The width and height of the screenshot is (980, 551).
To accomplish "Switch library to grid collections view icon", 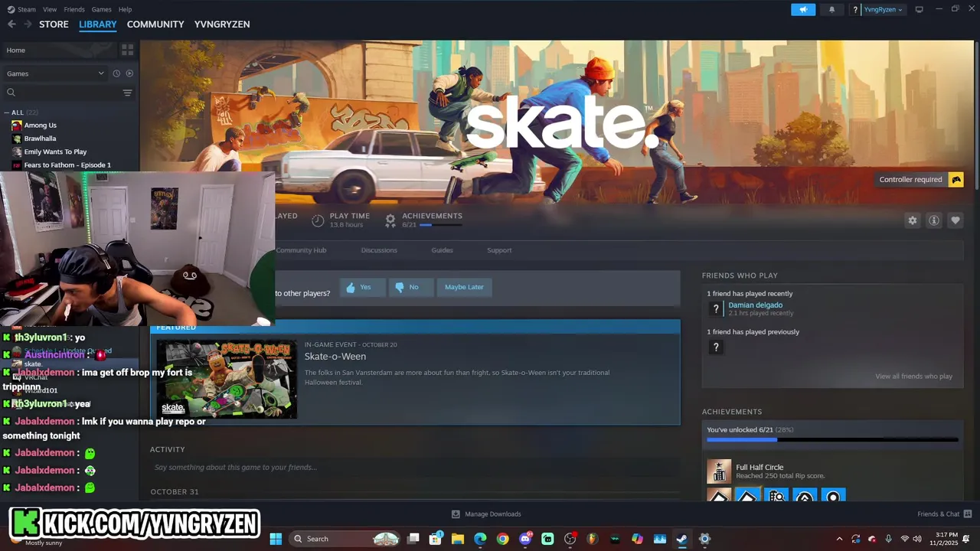I will (127, 50).
